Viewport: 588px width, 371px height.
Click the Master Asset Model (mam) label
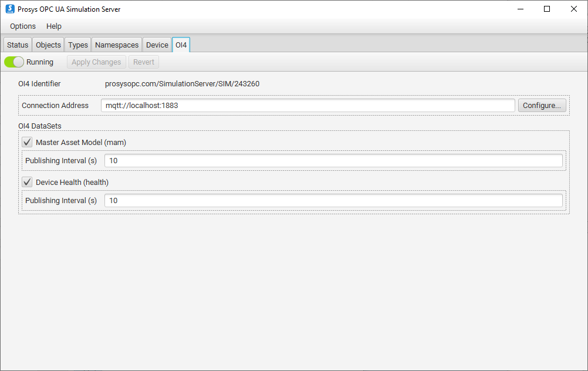point(81,143)
